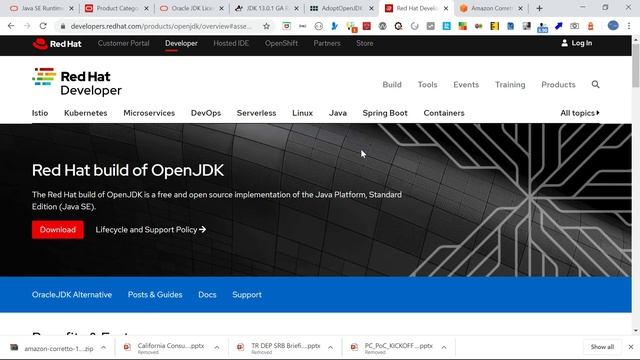Image resolution: width=640 pixels, height=360 pixels.
Task: Open the Chrome three-dot menu
Action: pos(629,26)
